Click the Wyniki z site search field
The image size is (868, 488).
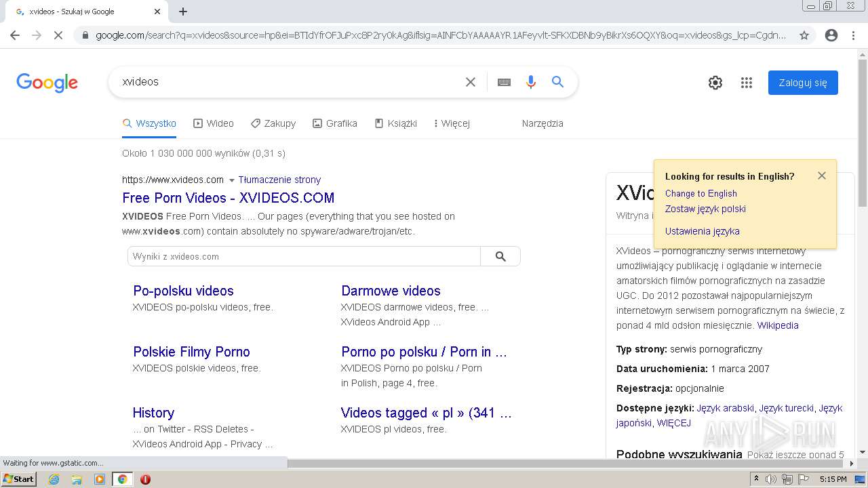click(x=304, y=256)
